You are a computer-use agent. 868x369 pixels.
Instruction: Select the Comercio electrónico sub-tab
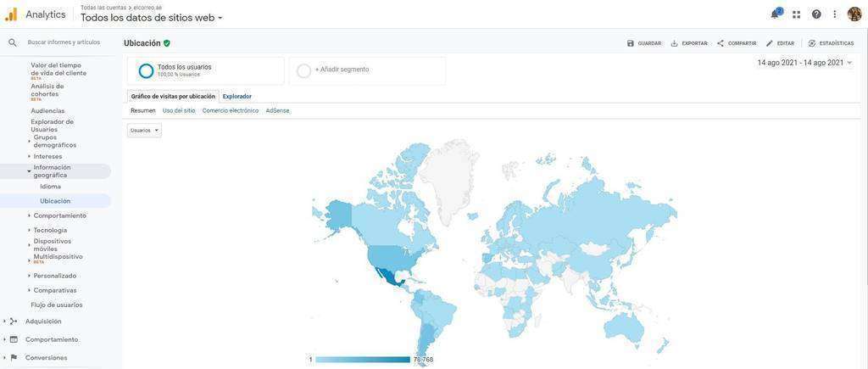tap(230, 110)
